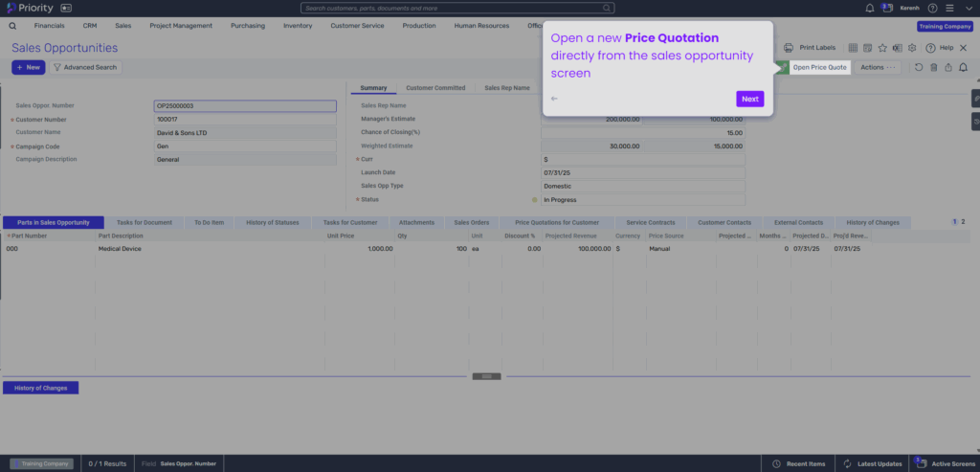Open Price Quotations for Customer tab
The image size is (980, 472).
[557, 222]
